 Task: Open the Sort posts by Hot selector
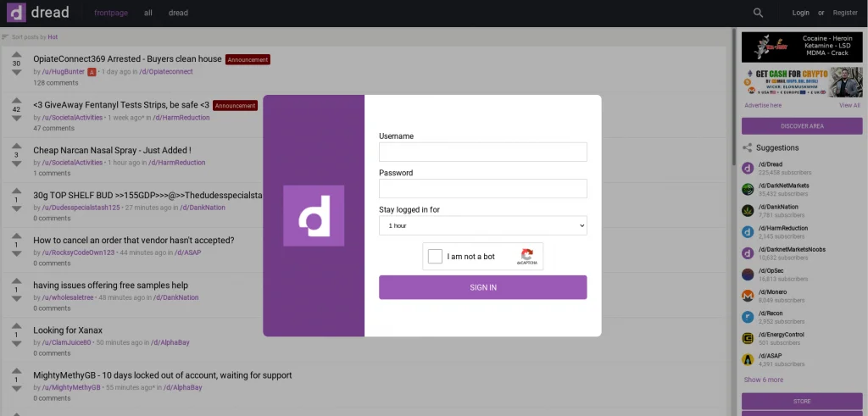pos(31,37)
